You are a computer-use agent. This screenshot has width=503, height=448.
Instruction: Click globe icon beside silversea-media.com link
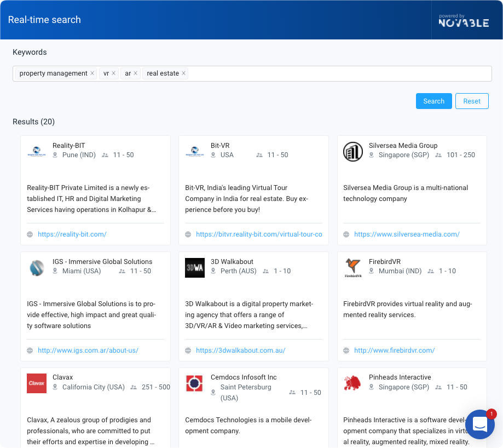tap(346, 234)
